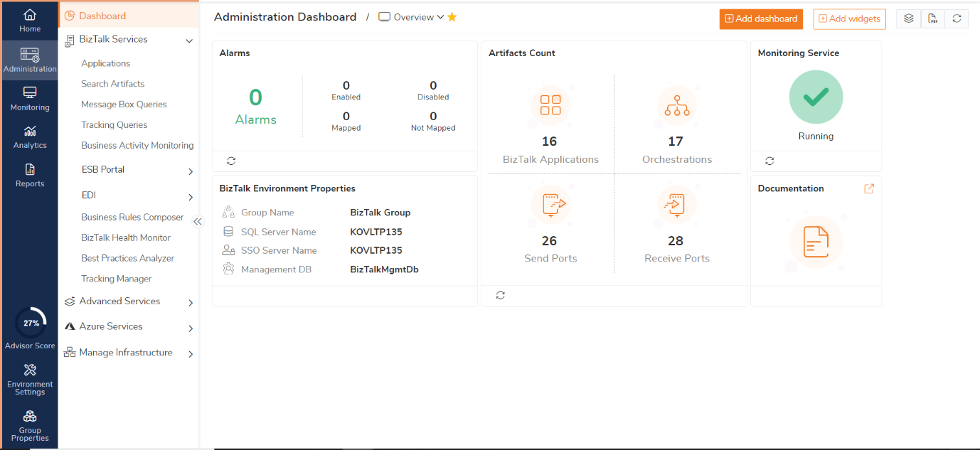980x450 pixels.
Task: Open the Overview dashboard dropdown
Action: [411, 17]
